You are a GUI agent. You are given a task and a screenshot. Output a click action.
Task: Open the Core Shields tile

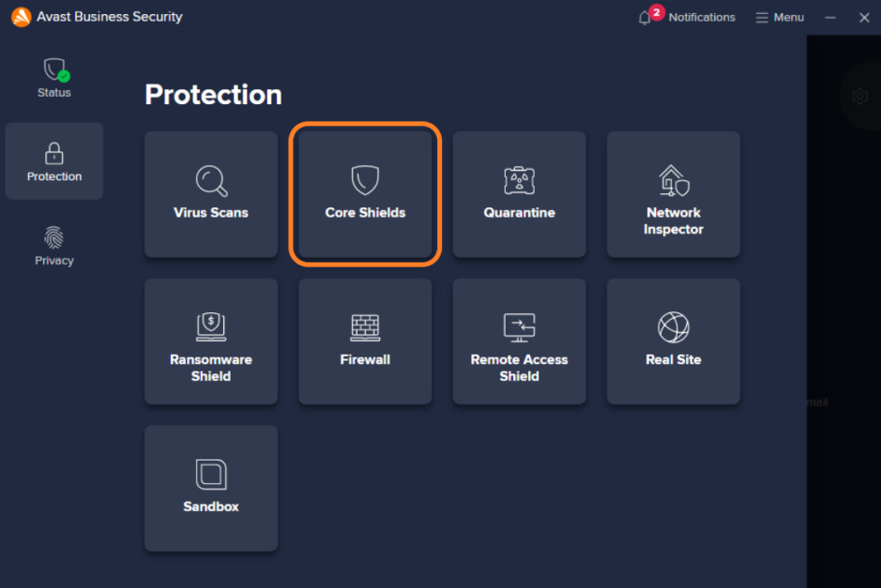(x=365, y=194)
